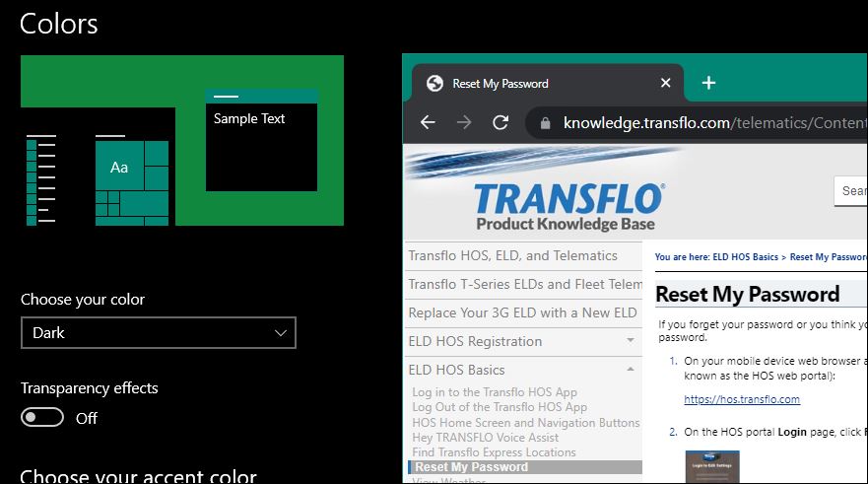The height and width of the screenshot is (484, 868).
Task: Open the Choose your color dropdown
Action: [x=159, y=333]
